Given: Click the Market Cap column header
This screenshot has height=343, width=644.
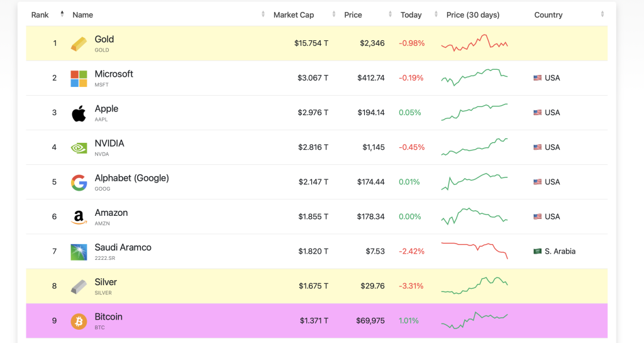Looking at the screenshot, I should 294,14.
